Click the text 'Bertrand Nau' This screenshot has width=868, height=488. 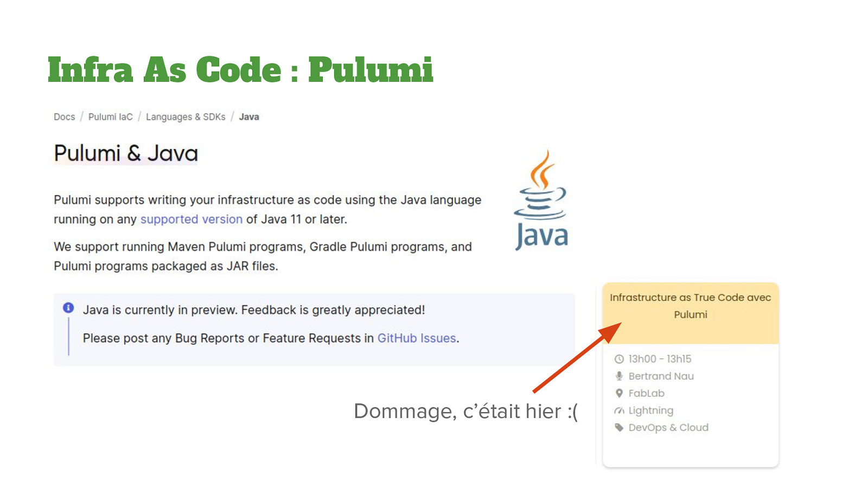tap(661, 376)
